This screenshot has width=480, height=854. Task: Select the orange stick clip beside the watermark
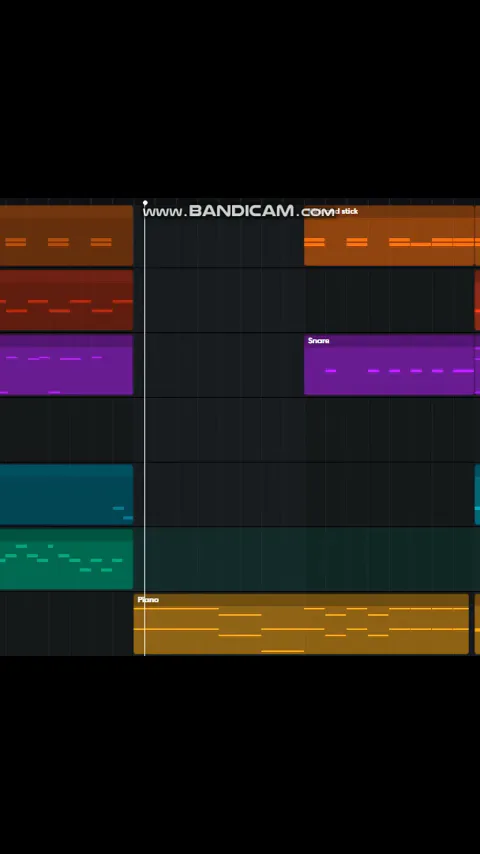point(389,235)
